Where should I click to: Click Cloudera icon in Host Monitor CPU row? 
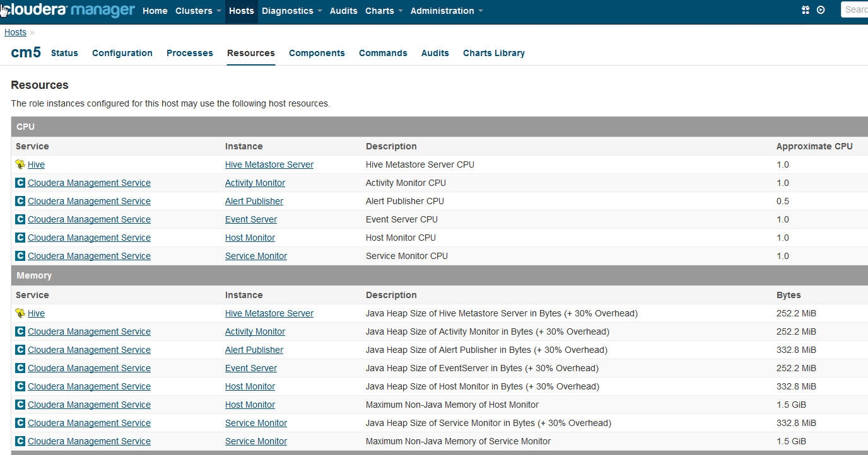[x=20, y=238]
